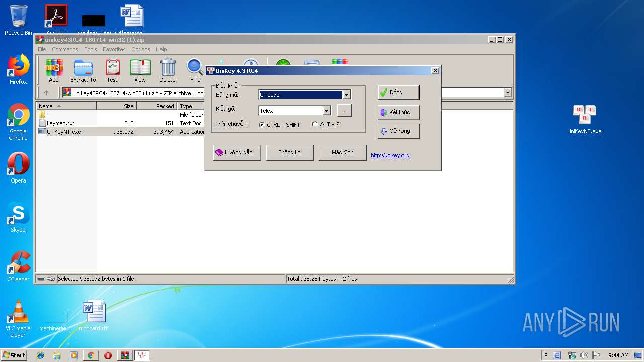Image resolution: width=644 pixels, height=362 pixels.
Task: Open the File menu in WinRAR
Action: click(x=42, y=49)
